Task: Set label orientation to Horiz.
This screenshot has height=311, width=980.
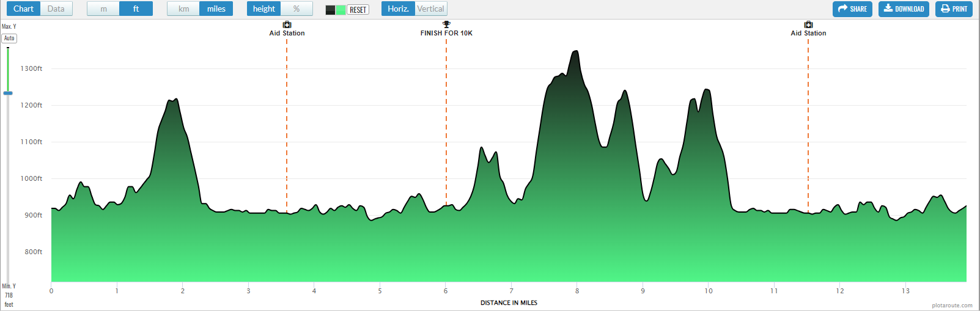Action: click(398, 9)
